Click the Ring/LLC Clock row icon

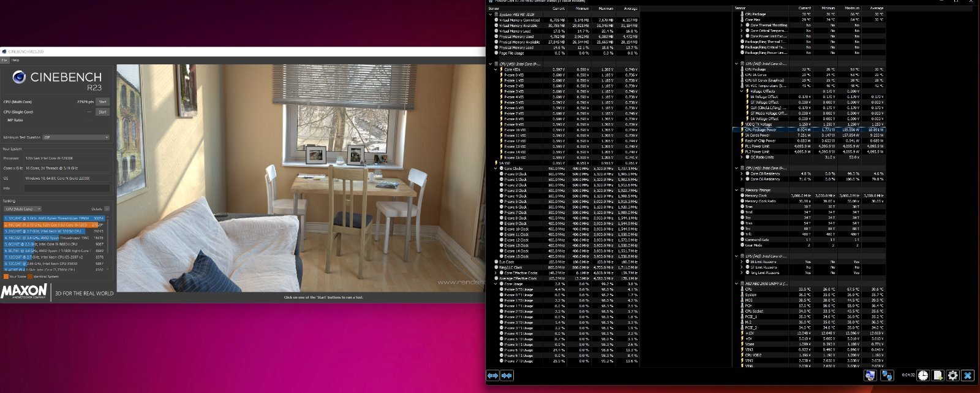[x=496, y=267]
